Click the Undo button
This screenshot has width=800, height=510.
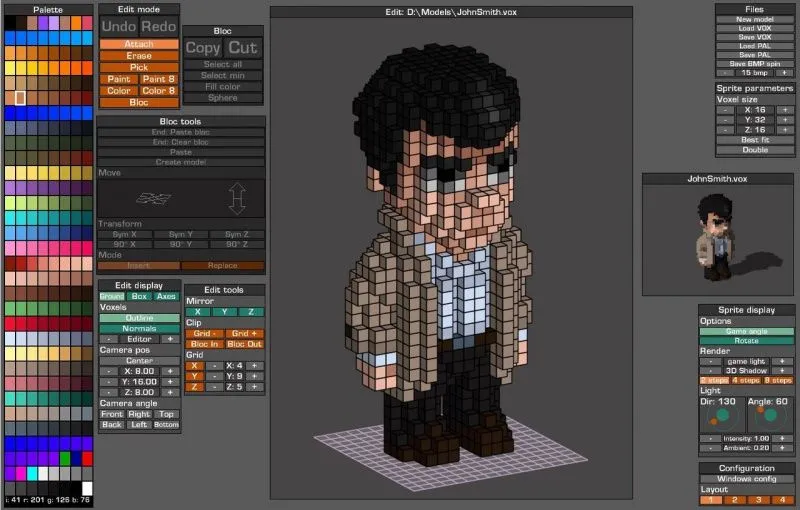119,27
